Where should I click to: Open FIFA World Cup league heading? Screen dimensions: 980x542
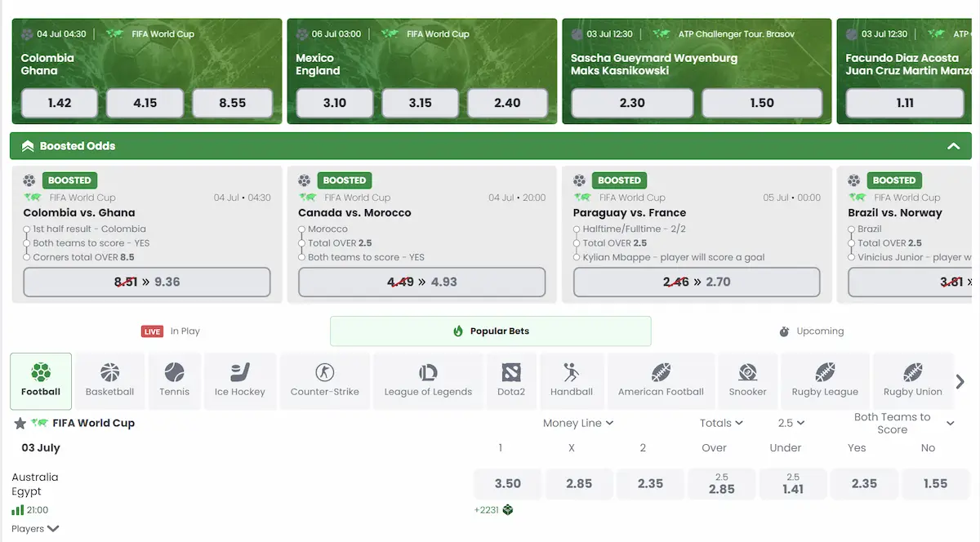(x=93, y=423)
